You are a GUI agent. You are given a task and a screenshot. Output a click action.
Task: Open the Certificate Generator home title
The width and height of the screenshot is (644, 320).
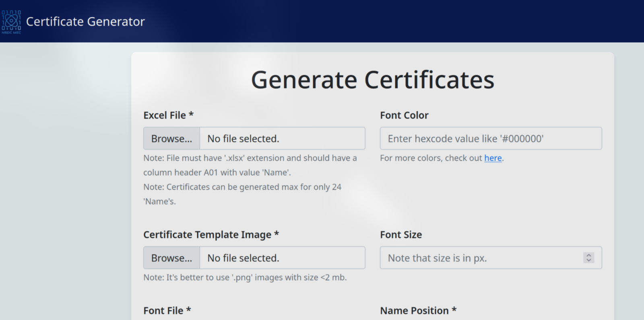pyautogui.click(x=85, y=21)
